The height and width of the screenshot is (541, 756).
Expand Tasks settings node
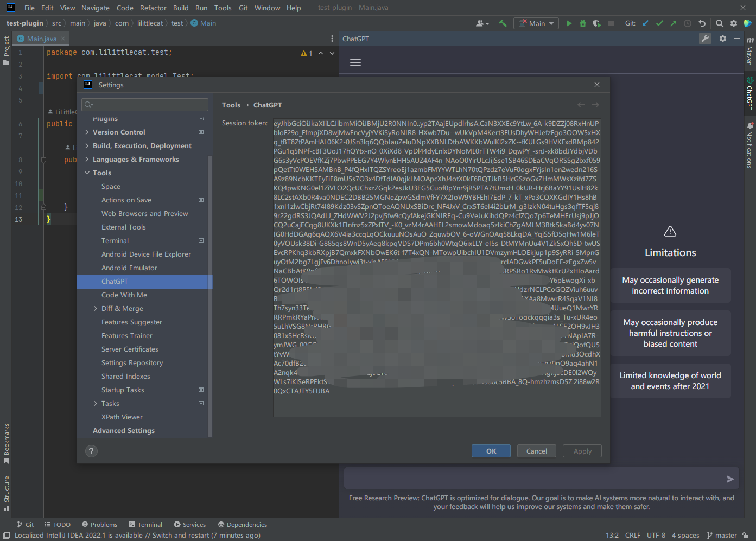coord(96,403)
